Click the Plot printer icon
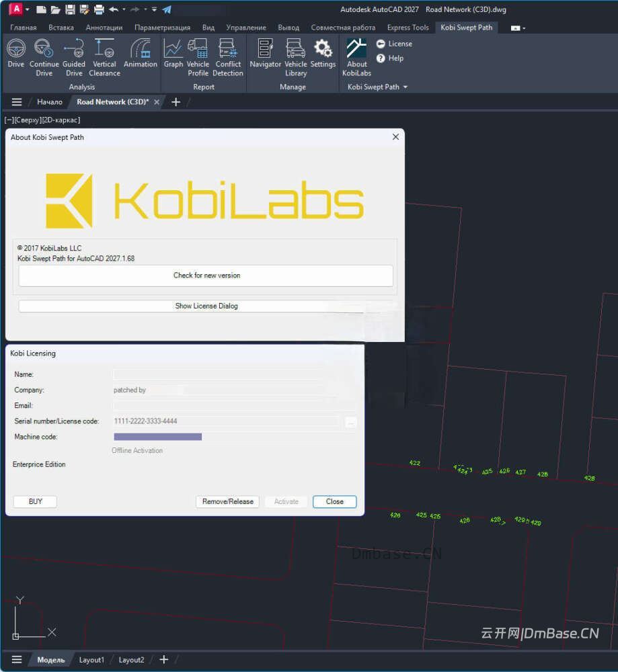618x672 pixels. pos(99,9)
